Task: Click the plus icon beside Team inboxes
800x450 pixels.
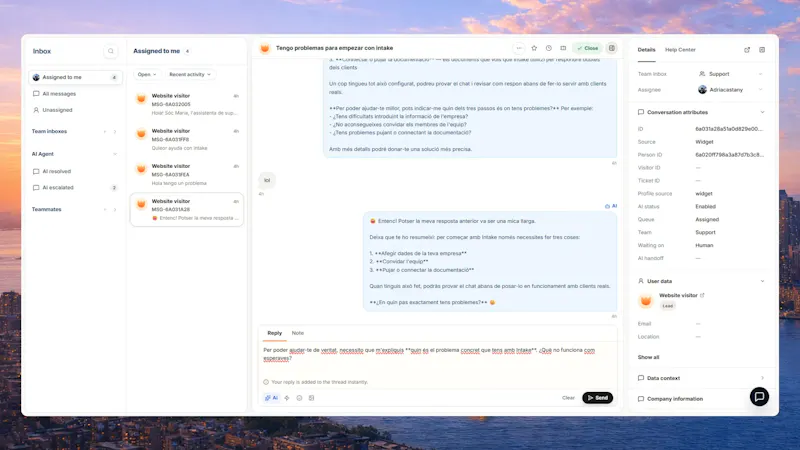Action: (105, 132)
